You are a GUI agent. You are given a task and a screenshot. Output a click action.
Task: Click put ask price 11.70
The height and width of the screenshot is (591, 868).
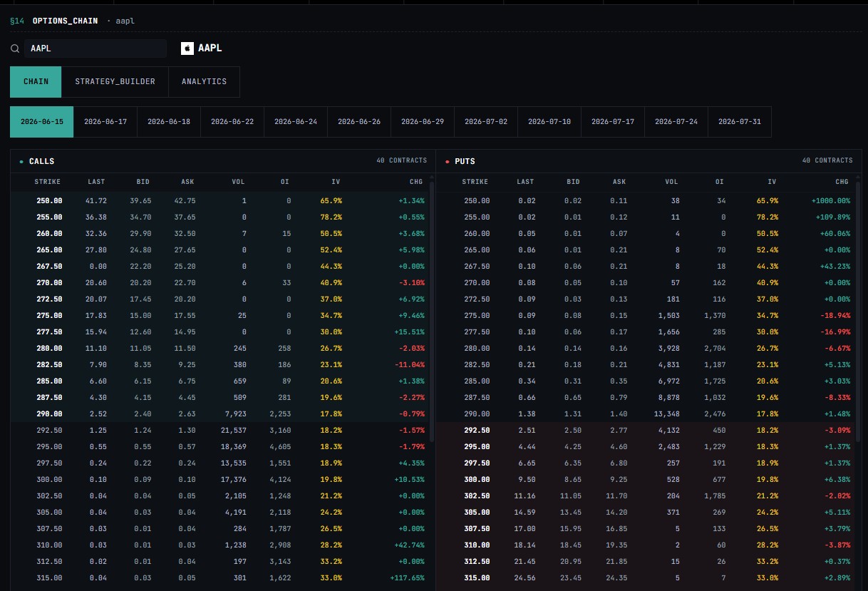click(617, 496)
